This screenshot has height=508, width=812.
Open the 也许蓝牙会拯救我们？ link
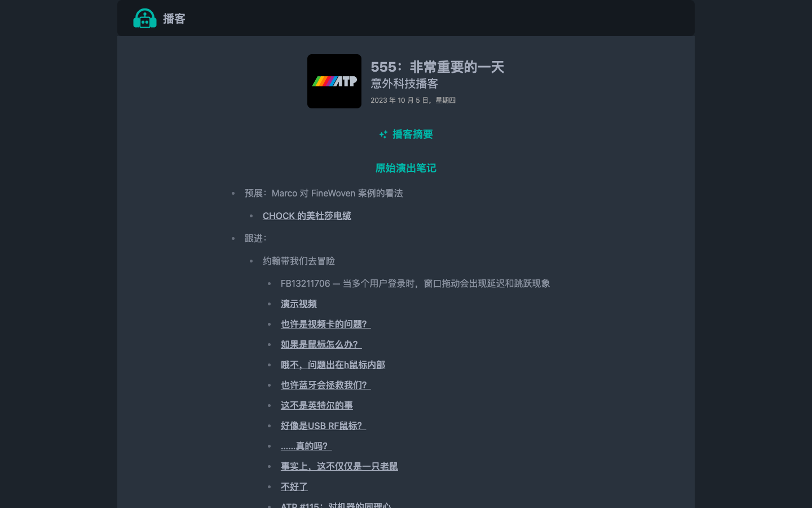(x=325, y=385)
